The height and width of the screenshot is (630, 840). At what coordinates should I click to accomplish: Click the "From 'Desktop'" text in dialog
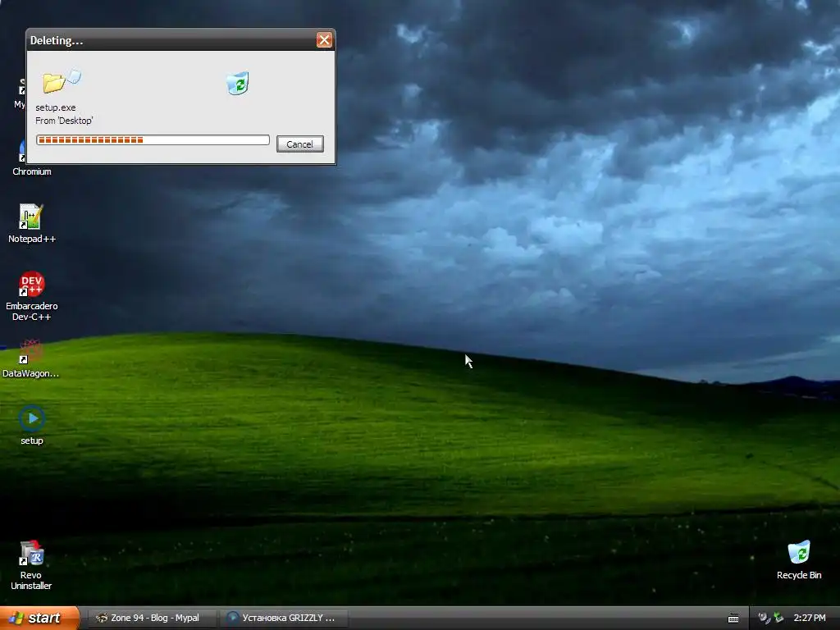(64, 121)
